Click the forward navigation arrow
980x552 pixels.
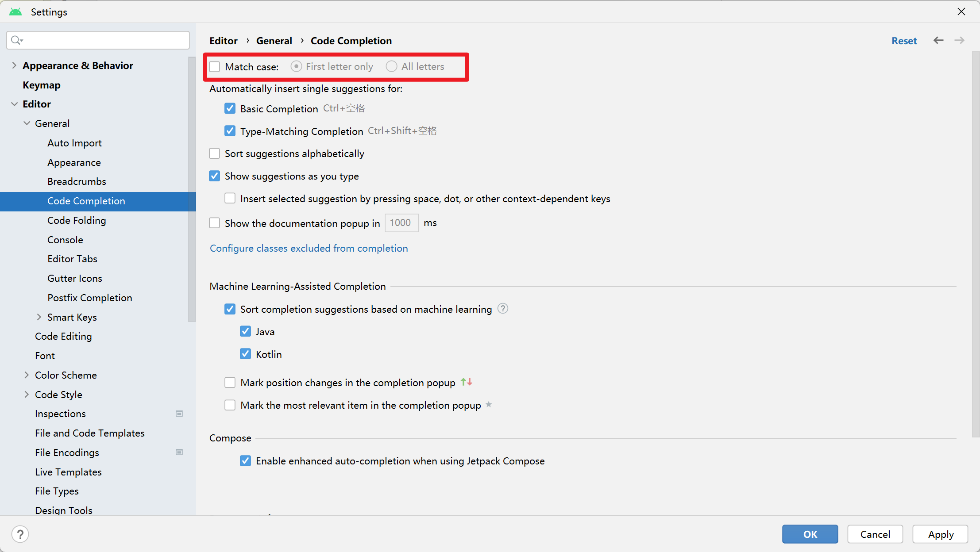959,40
